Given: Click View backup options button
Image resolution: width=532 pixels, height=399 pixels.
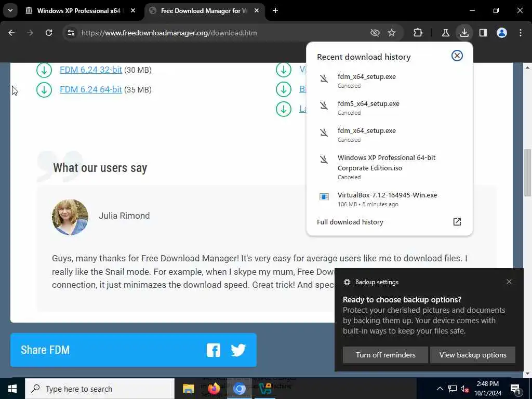Looking at the screenshot, I should 473,355.
